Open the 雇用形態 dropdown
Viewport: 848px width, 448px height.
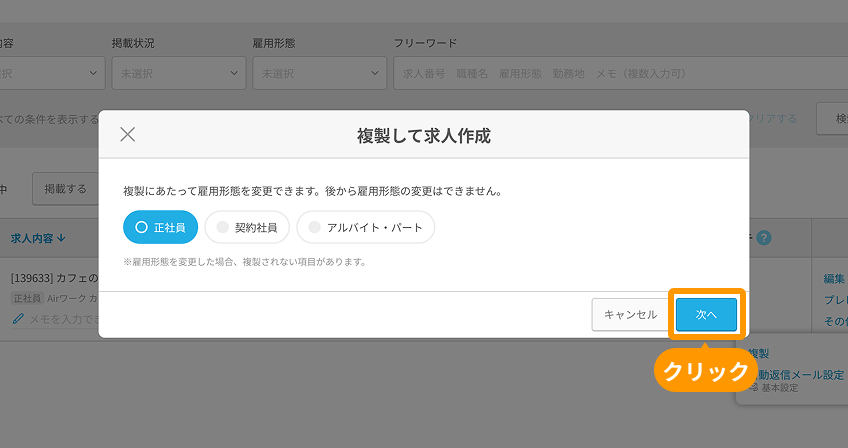pyautogui.click(x=320, y=73)
